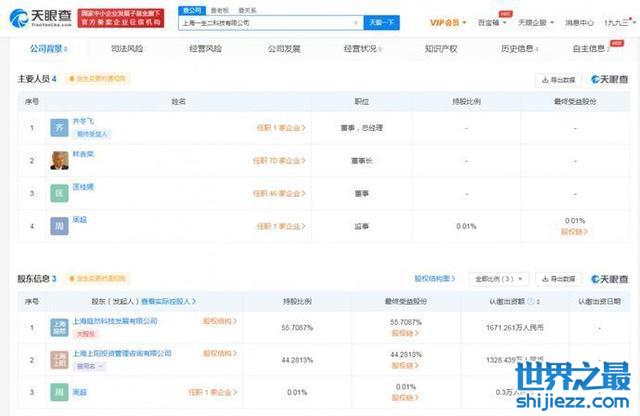Export the main personnel data

558,79
